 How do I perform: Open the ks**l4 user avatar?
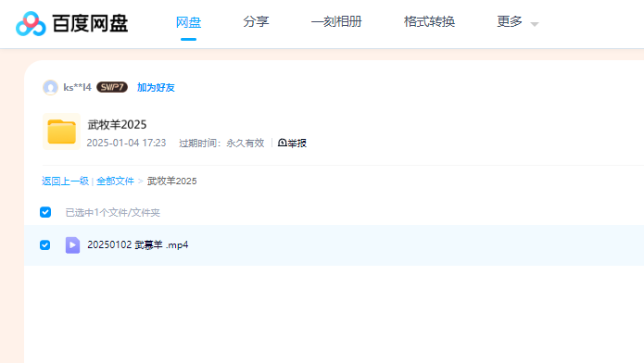click(x=51, y=87)
